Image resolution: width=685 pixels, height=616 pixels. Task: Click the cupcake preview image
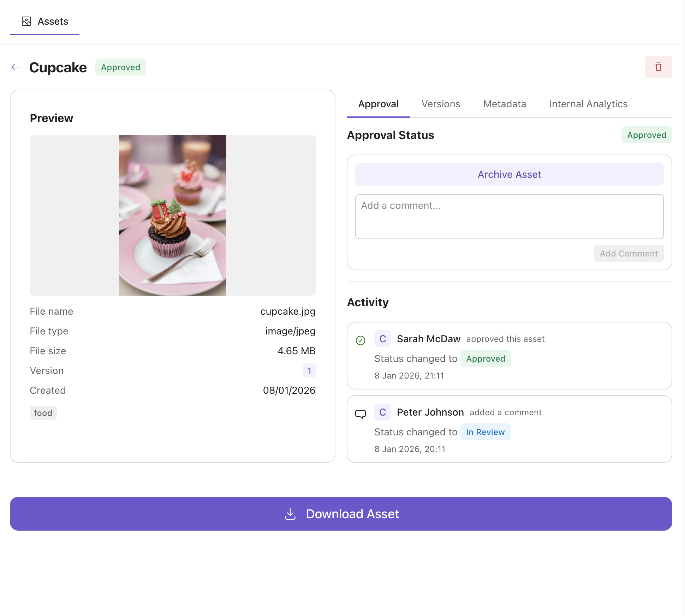(173, 215)
